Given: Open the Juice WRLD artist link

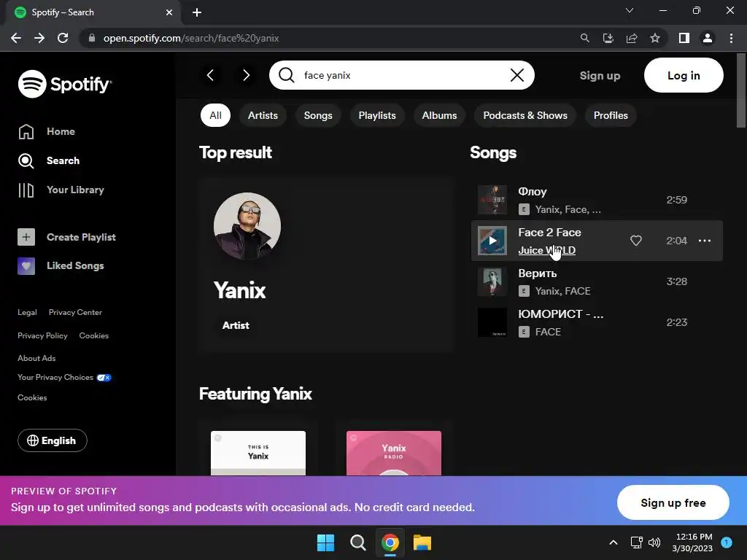Looking at the screenshot, I should coord(546,250).
